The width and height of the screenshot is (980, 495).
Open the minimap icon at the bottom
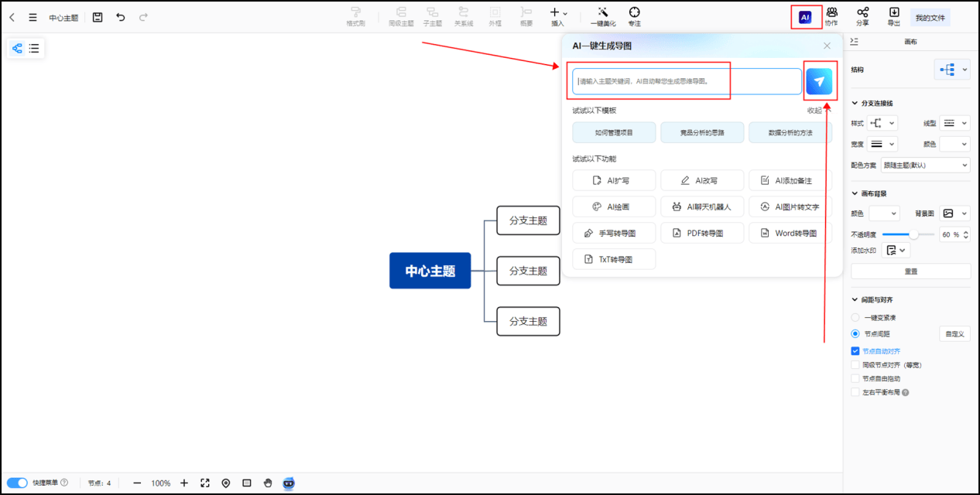[246, 483]
